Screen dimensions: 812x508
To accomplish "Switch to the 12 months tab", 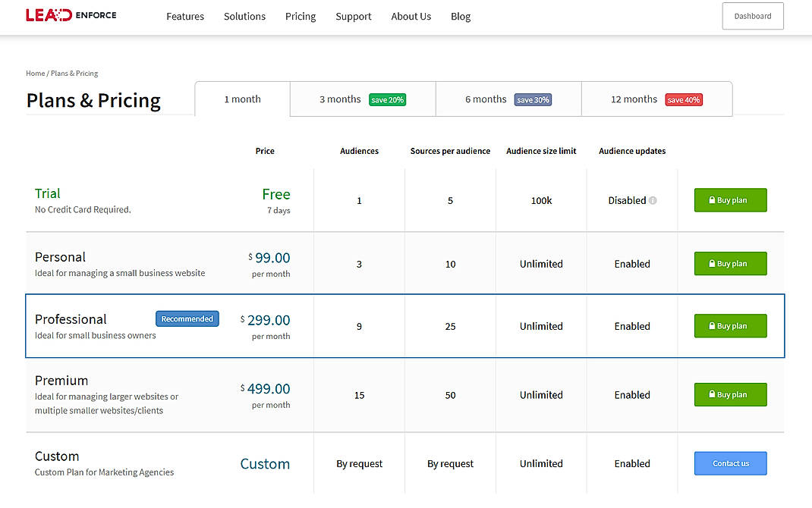I will tap(656, 99).
